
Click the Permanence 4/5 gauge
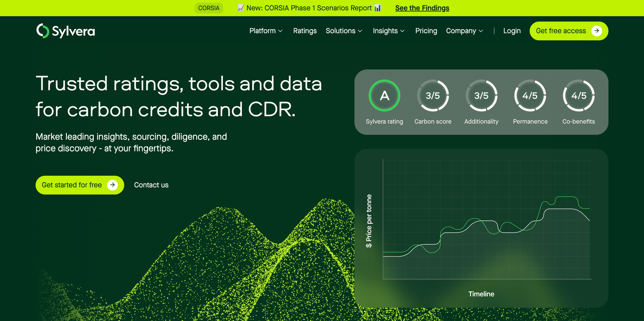530,96
